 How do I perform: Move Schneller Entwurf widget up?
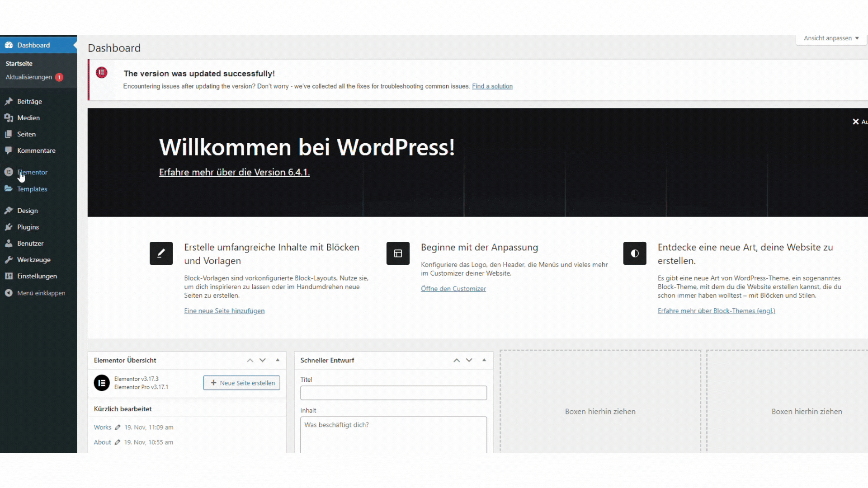click(457, 360)
